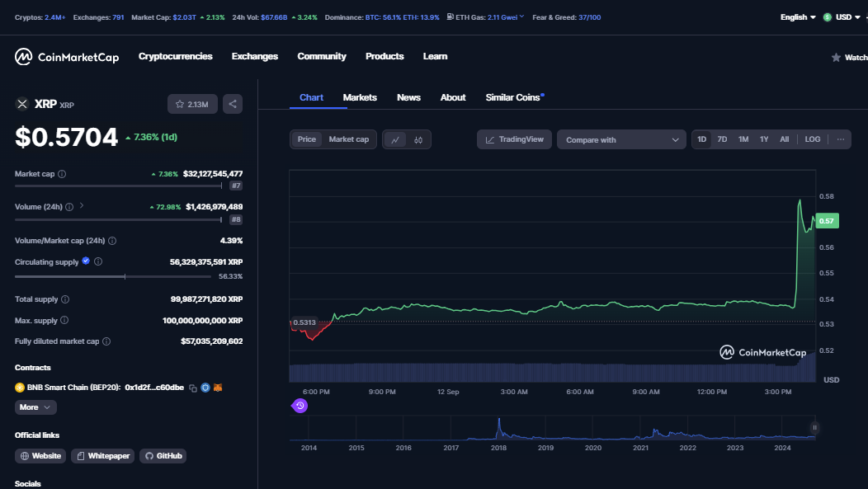The width and height of the screenshot is (868, 489).
Task: Click the Fully diluted market cap info icon
Action: coord(106,341)
